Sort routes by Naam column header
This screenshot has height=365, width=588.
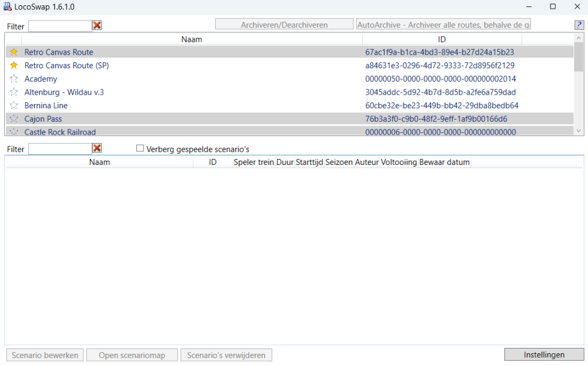click(192, 39)
